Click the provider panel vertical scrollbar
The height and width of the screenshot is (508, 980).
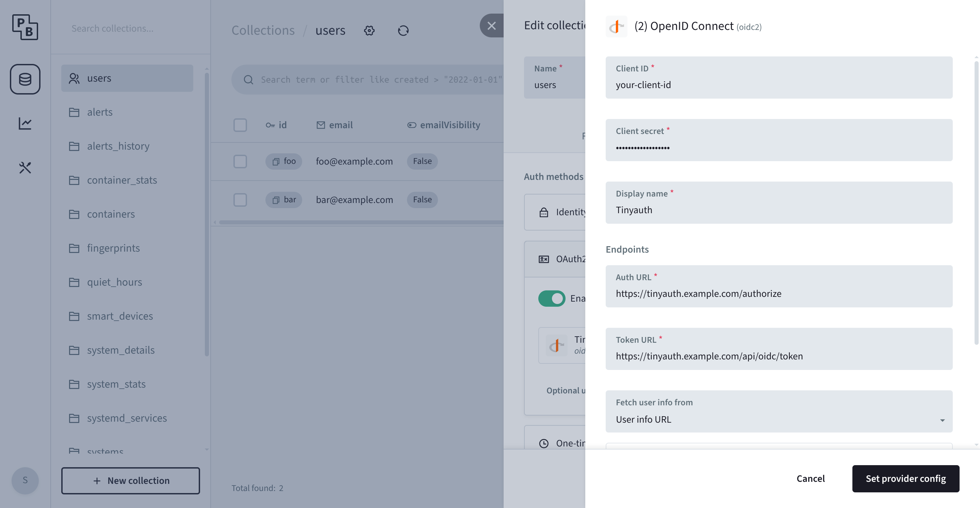coord(976,203)
